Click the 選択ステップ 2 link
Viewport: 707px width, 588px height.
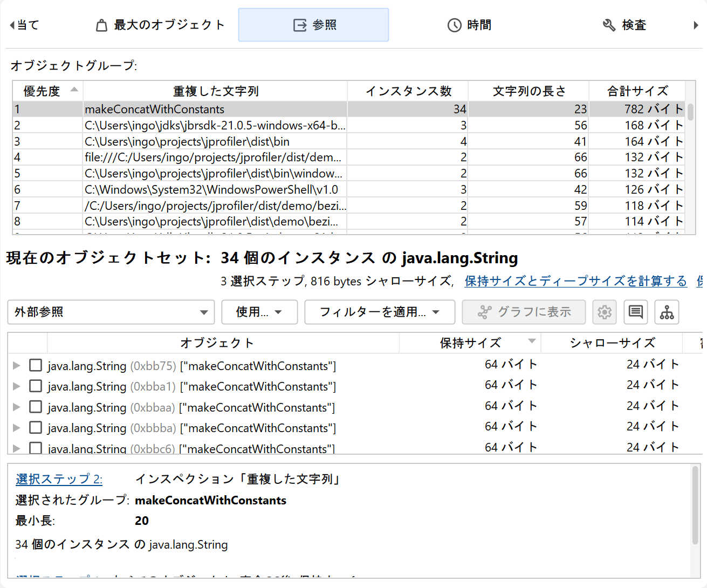pos(59,479)
